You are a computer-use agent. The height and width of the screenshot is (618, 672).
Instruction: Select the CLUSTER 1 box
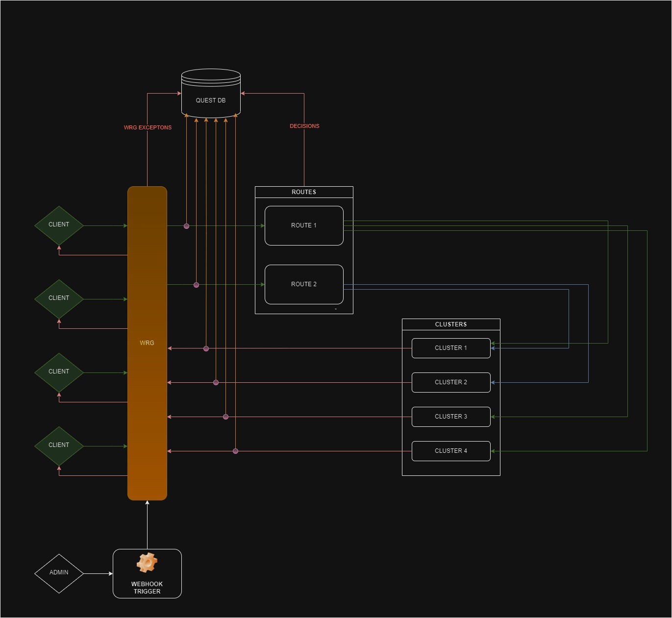pyautogui.click(x=451, y=348)
